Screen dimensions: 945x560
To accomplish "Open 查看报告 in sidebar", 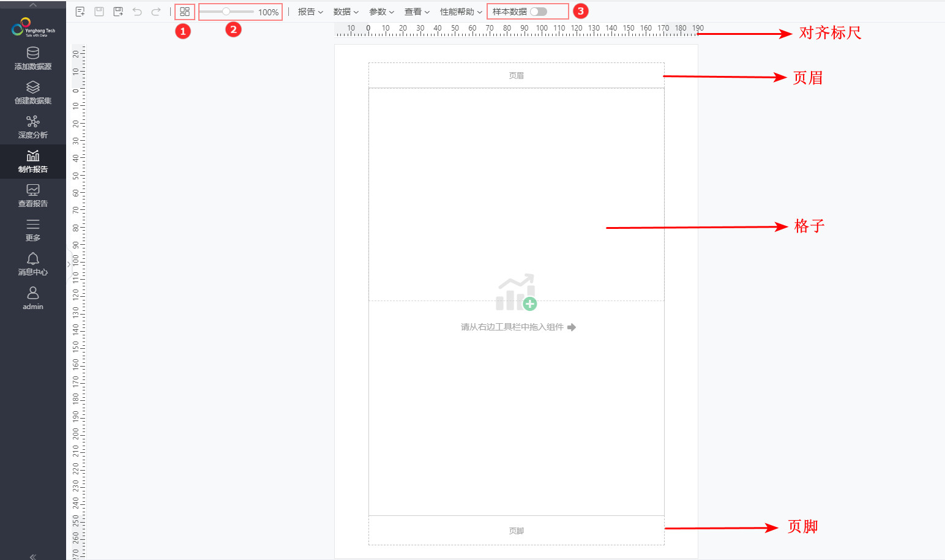I will coord(33,196).
